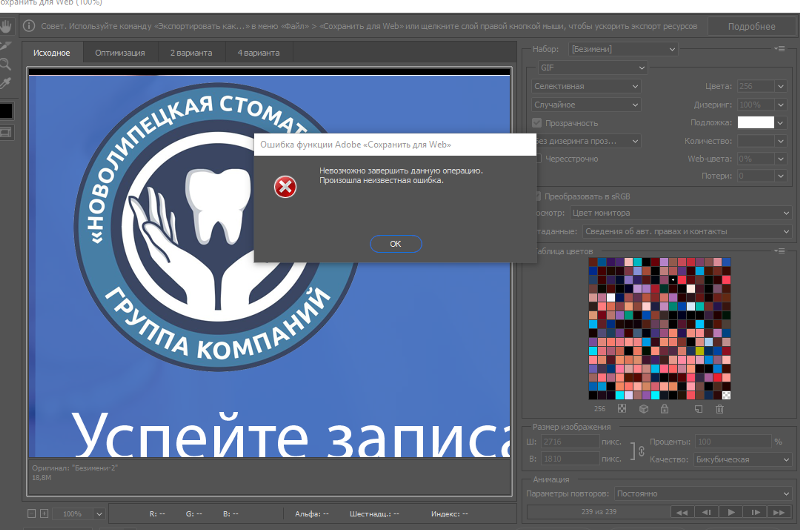Click first small preview square icon at bottom left

tap(32, 514)
